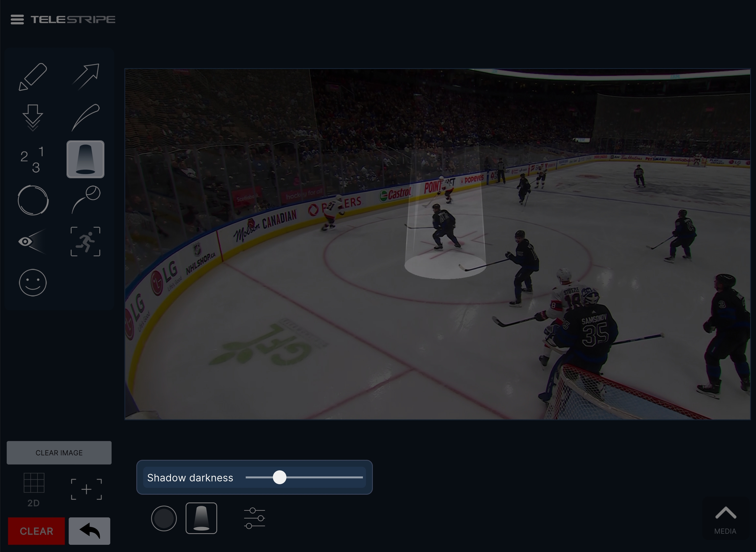This screenshot has height=552, width=756.
Task: Select the circle ring tool
Action: point(33,200)
